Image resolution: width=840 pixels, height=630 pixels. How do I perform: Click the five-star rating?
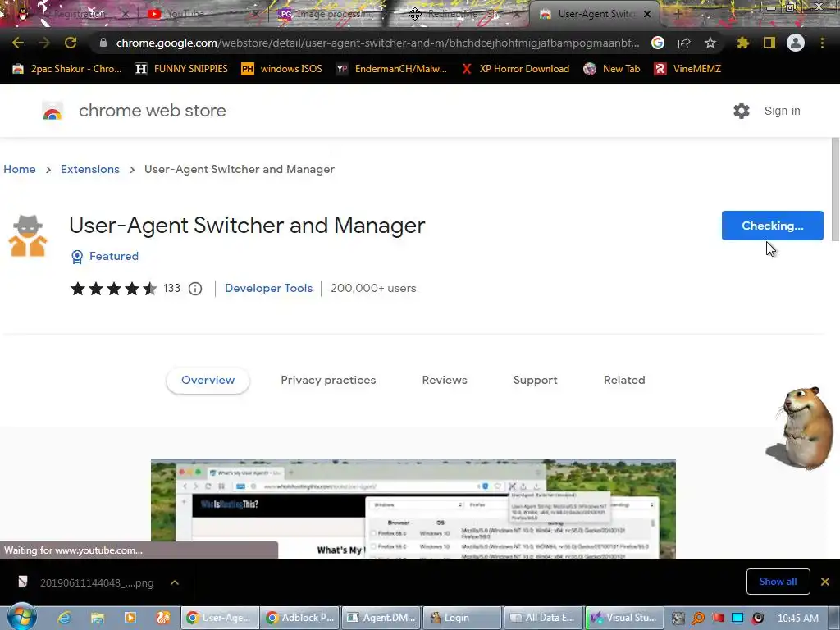point(113,289)
